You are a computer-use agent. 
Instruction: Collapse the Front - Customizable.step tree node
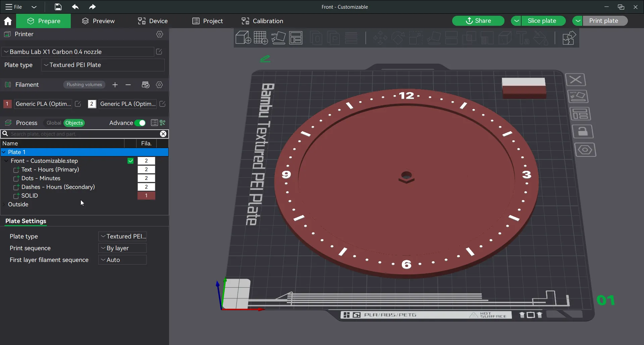(6, 161)
